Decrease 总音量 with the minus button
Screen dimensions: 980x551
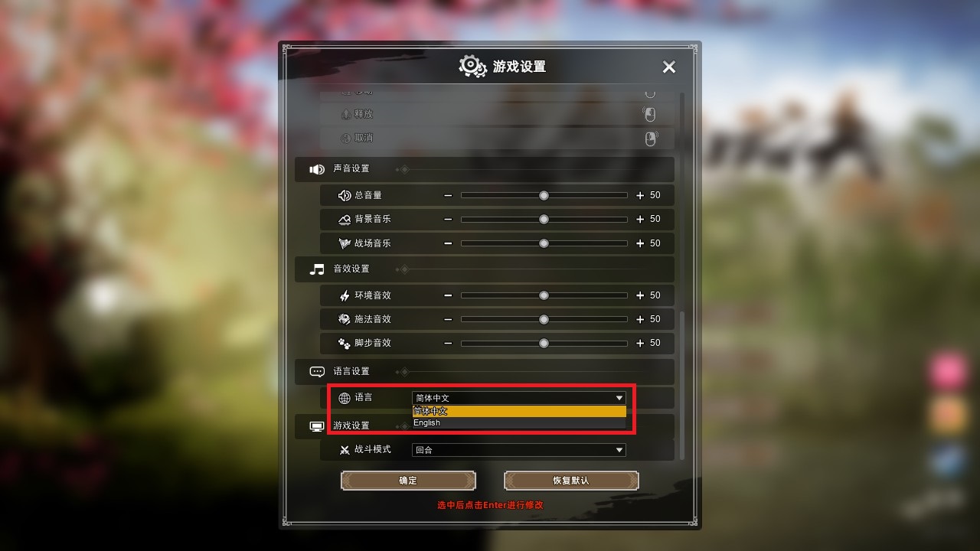(448, 195)
